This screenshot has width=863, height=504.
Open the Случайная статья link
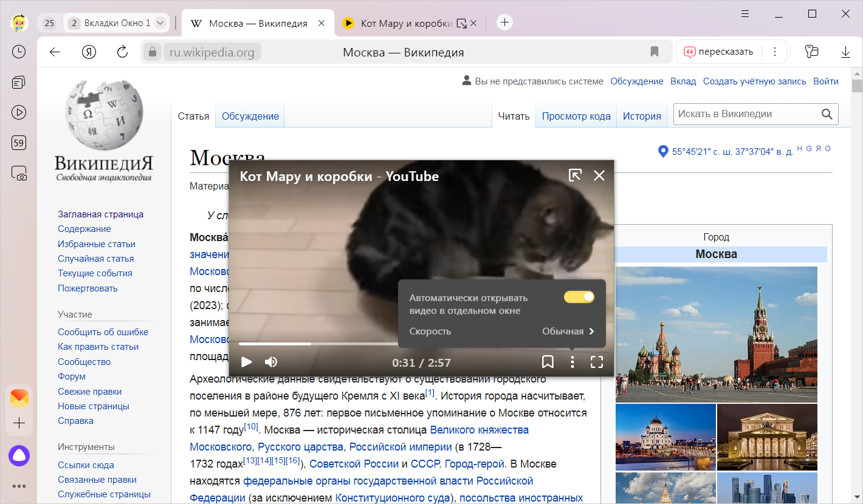point(96,259)
